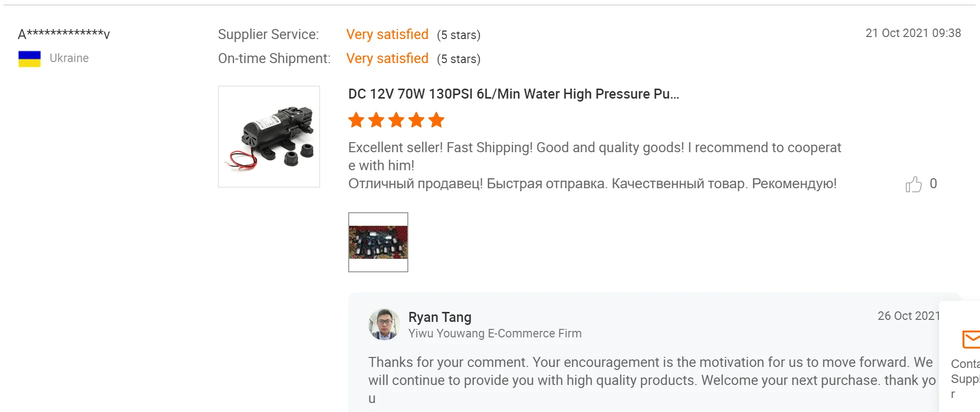Click the Ryan Tang seller name
This screenshot has width=980, height=412.
[439, 317]
